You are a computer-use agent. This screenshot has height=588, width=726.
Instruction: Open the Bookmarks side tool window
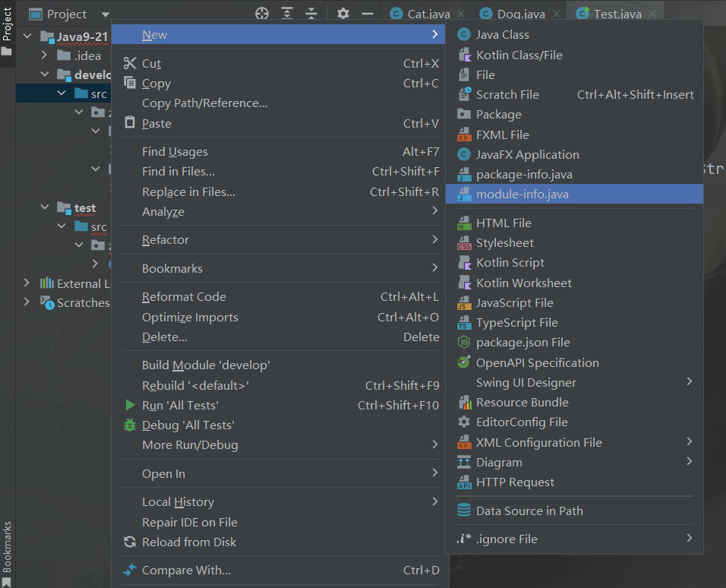pos(8,547)
